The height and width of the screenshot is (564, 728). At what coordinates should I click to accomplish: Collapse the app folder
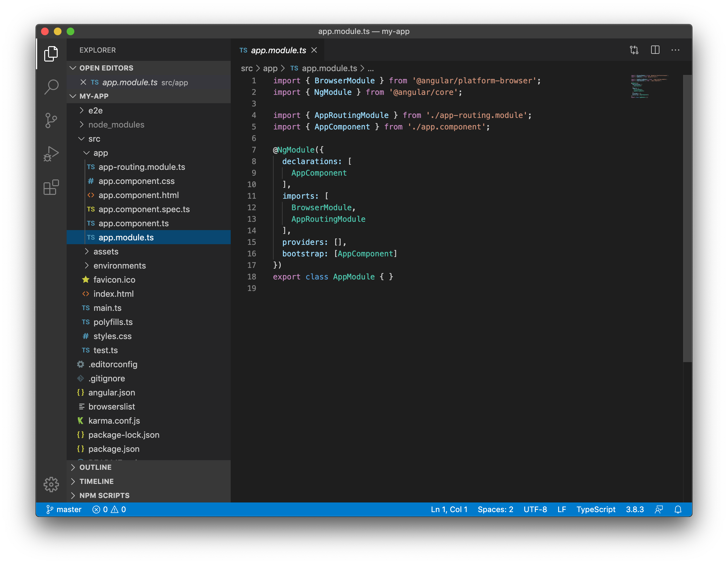149,153
